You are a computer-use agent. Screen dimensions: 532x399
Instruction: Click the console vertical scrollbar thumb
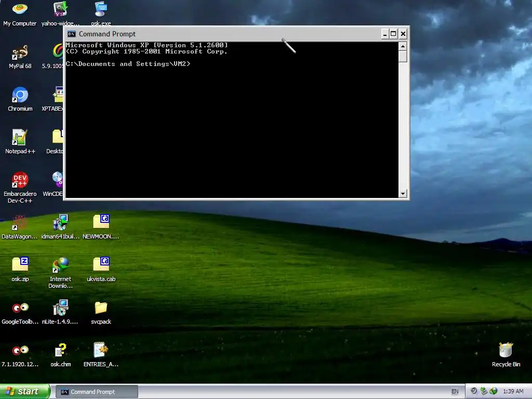(403, 56)
